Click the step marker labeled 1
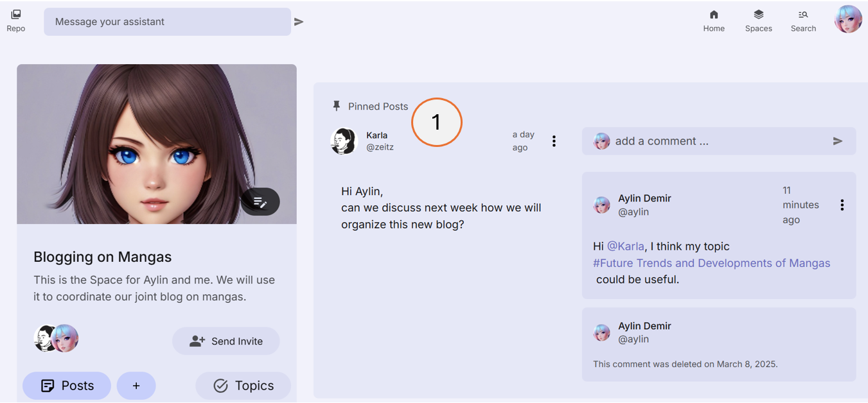Image resolution: width=868 pixels, height=403 pixels. [x=437, y=122]
